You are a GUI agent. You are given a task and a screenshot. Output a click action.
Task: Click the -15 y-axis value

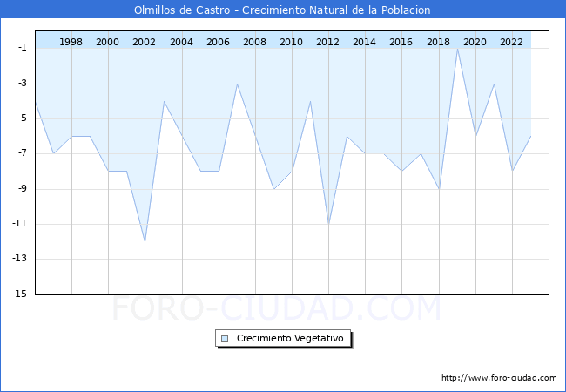point(20,294)
